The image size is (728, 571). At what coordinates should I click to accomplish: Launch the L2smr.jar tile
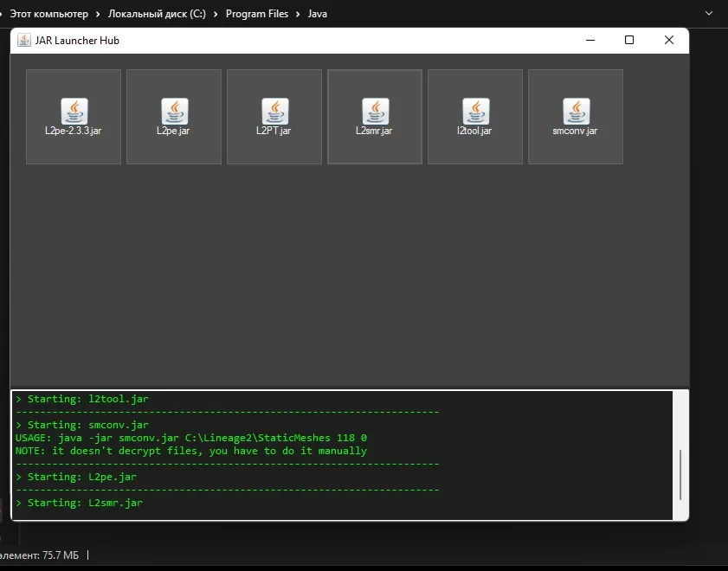point(375,117)
